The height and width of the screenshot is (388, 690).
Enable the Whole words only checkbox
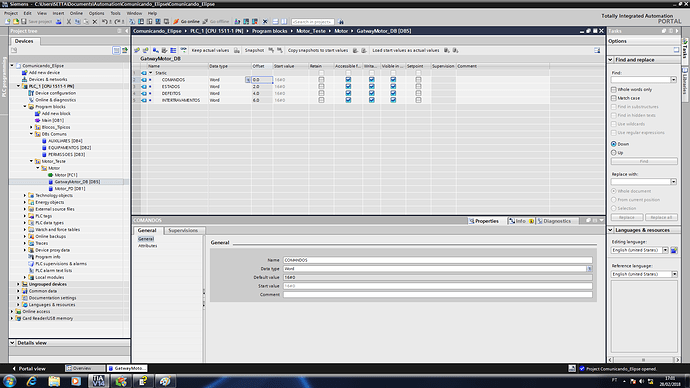(614, 89)
